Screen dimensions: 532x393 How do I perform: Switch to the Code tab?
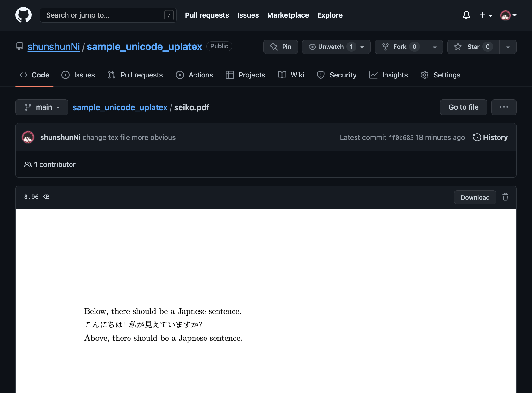click(34, 75)
